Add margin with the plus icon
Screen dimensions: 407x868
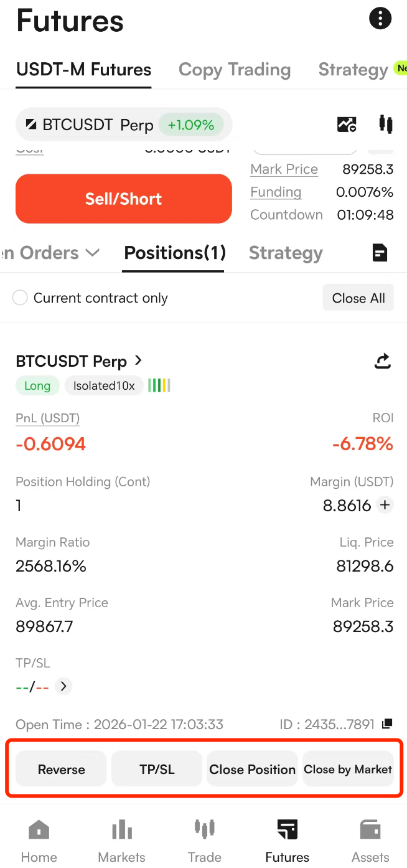[385, 505]
